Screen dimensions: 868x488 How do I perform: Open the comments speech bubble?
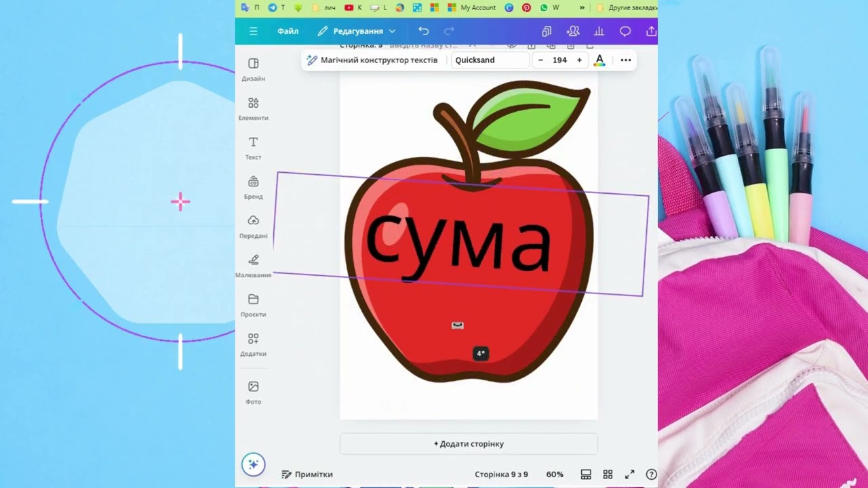(x=625, y=31)
